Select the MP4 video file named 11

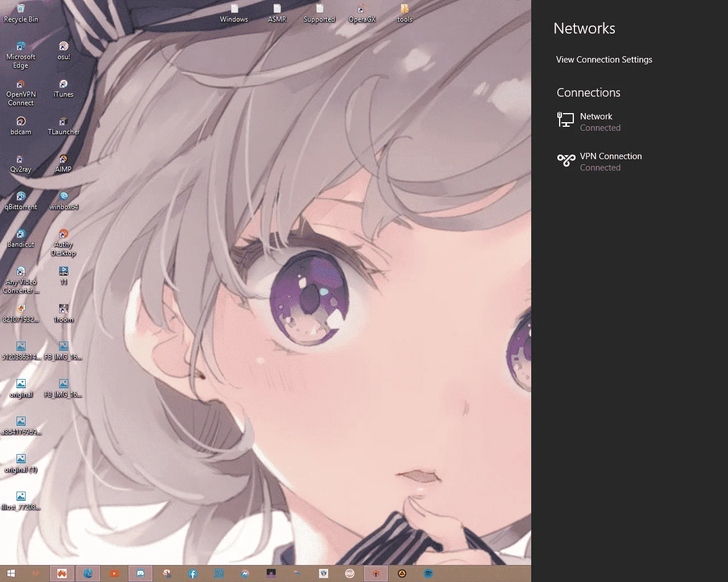click(x=64, y=276)
